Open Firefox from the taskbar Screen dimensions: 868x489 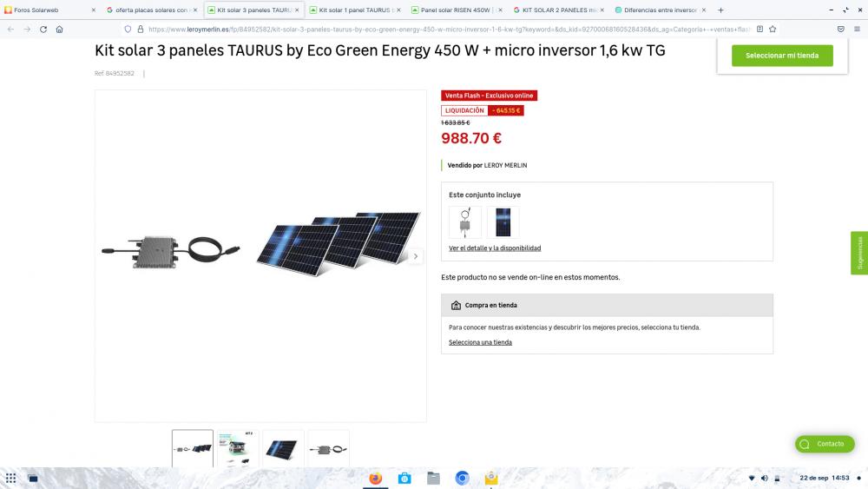tap(375, 478)
